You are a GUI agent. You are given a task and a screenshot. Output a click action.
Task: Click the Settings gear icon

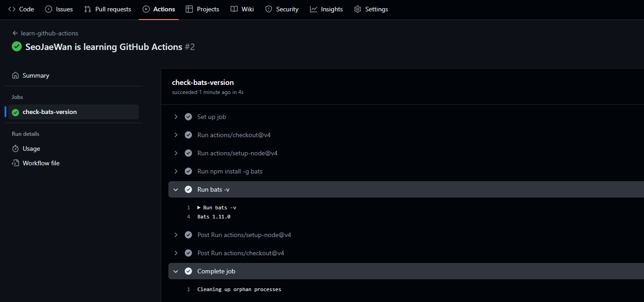coord(358,9)
